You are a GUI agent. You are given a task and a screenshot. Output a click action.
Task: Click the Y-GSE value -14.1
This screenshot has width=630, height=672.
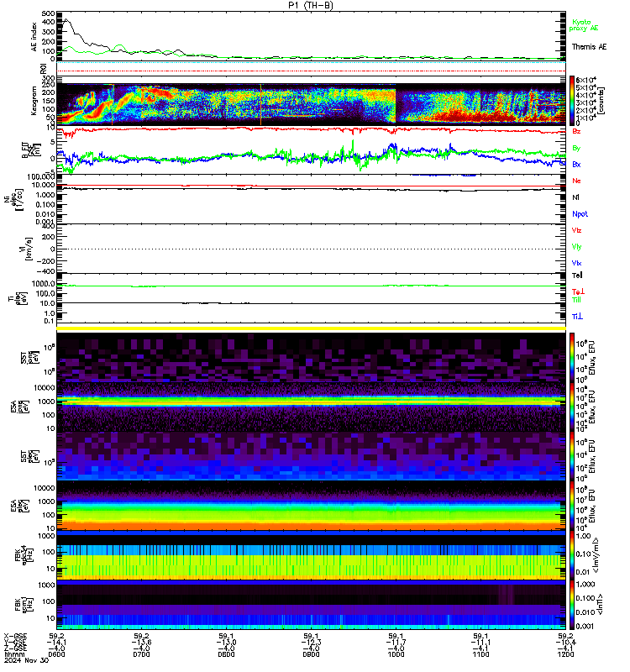click(x=56, y=643)
